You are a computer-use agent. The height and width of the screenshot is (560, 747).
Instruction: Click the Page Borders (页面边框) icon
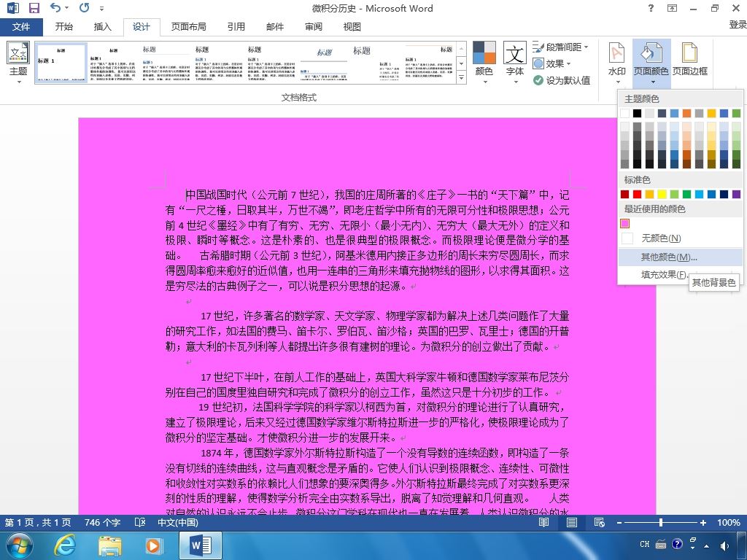(690, 60)
